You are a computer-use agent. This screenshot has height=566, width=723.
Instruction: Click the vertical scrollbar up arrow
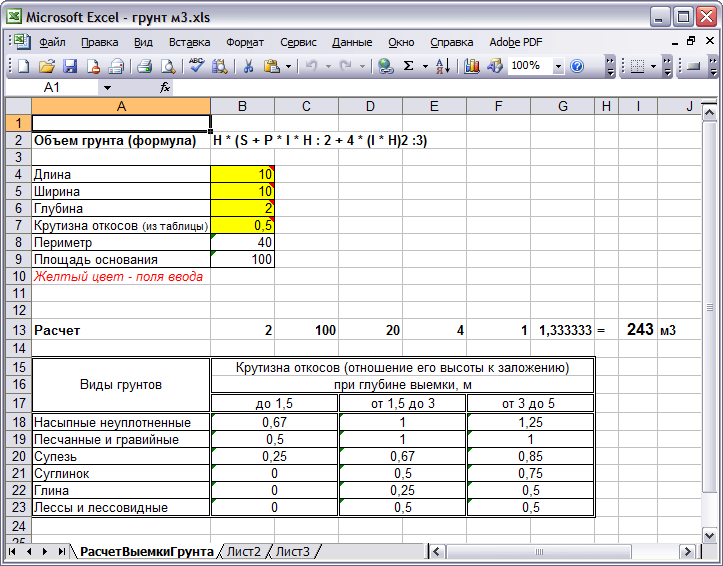[x=709, y=112]
